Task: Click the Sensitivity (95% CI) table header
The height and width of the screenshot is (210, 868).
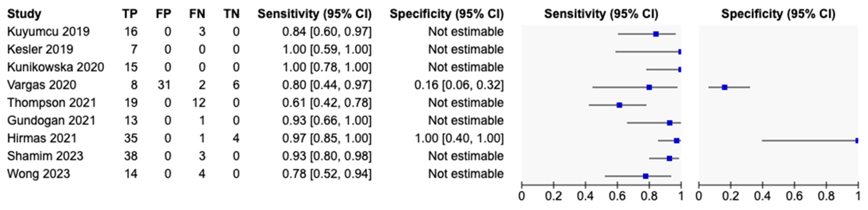Action: (x=315, y=14)
